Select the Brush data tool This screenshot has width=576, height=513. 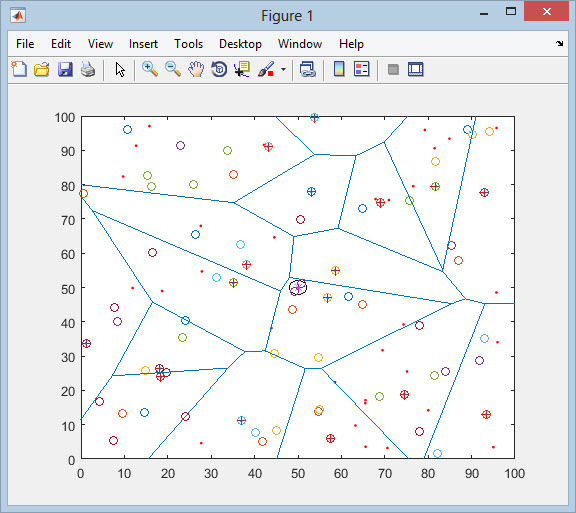point(266,69)
